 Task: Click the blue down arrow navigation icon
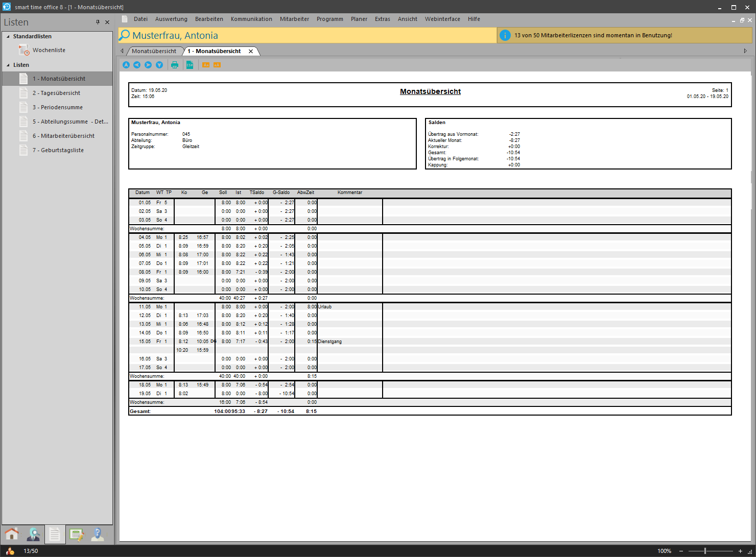159,65
